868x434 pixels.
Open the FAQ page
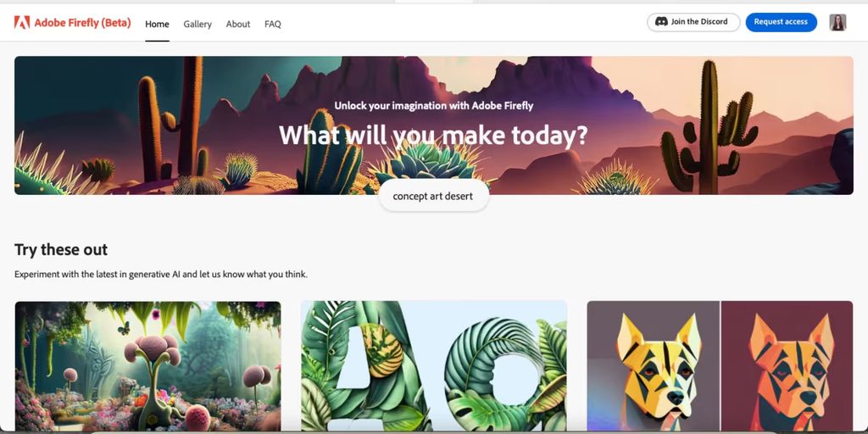272,24
